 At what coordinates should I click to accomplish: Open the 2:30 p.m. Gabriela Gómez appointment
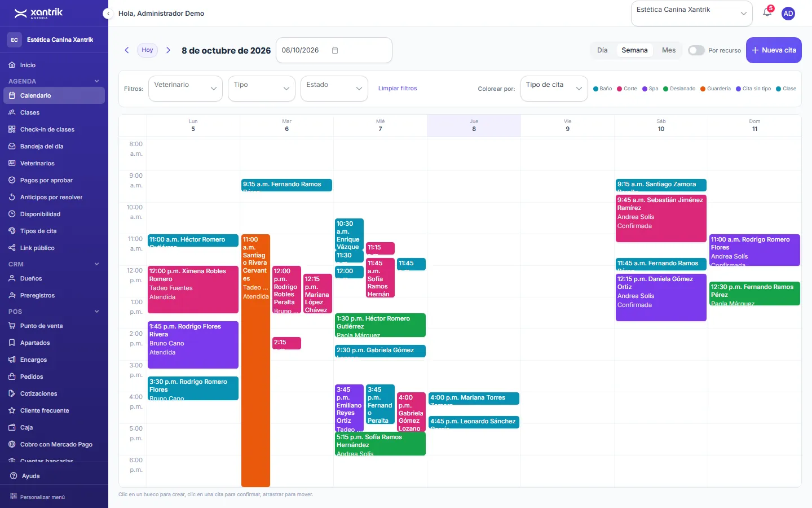[x=380, y=351]
